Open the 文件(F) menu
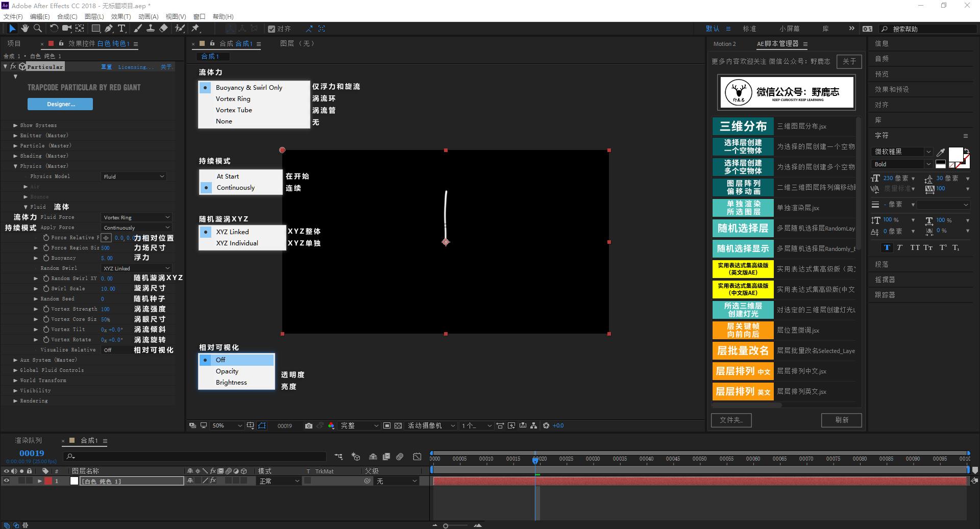980x529 pixels. pyautogui.click(x=13, y=16)
